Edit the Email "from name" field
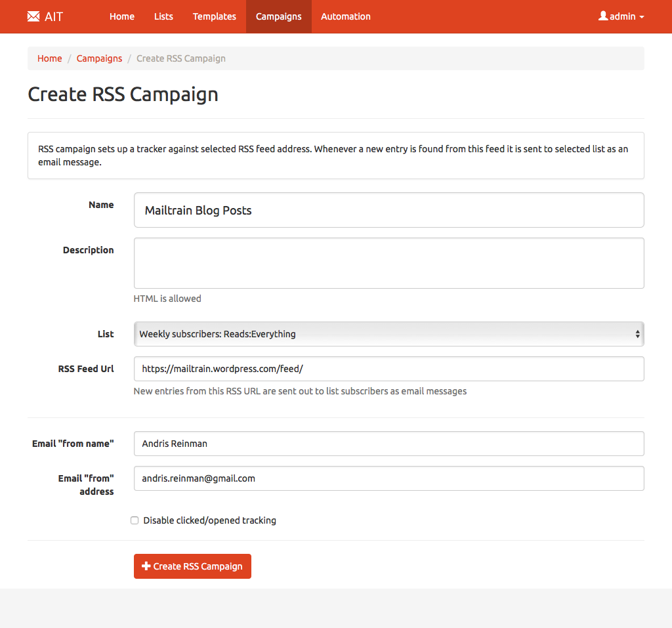672x628 pixels. (x=388, y=444)
